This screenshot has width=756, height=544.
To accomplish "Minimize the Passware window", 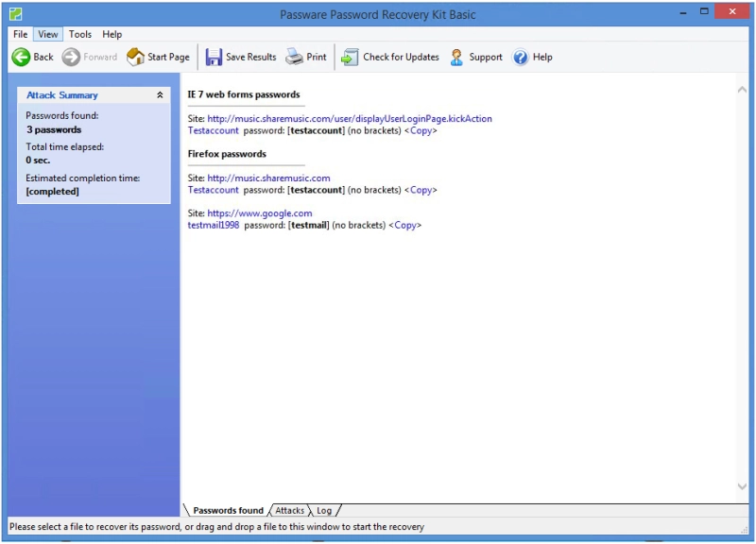I will [682, 12].
